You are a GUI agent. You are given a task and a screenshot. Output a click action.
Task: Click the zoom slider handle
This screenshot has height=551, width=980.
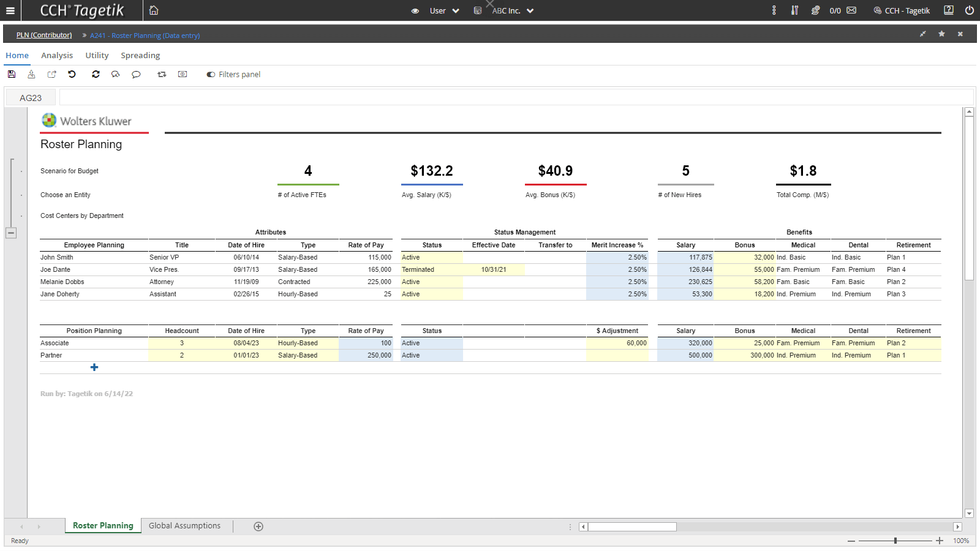895,541
